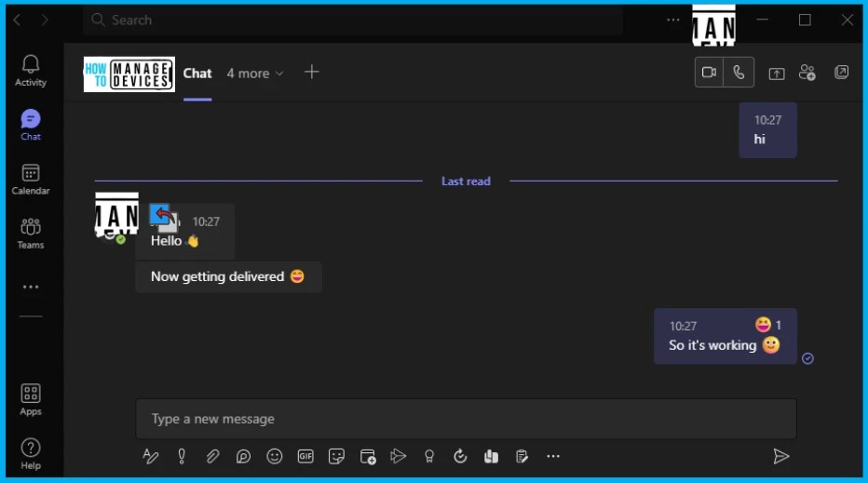Select the Chat section in sidebar
This screenshot has height=483, width=868.
coord(31,125)
